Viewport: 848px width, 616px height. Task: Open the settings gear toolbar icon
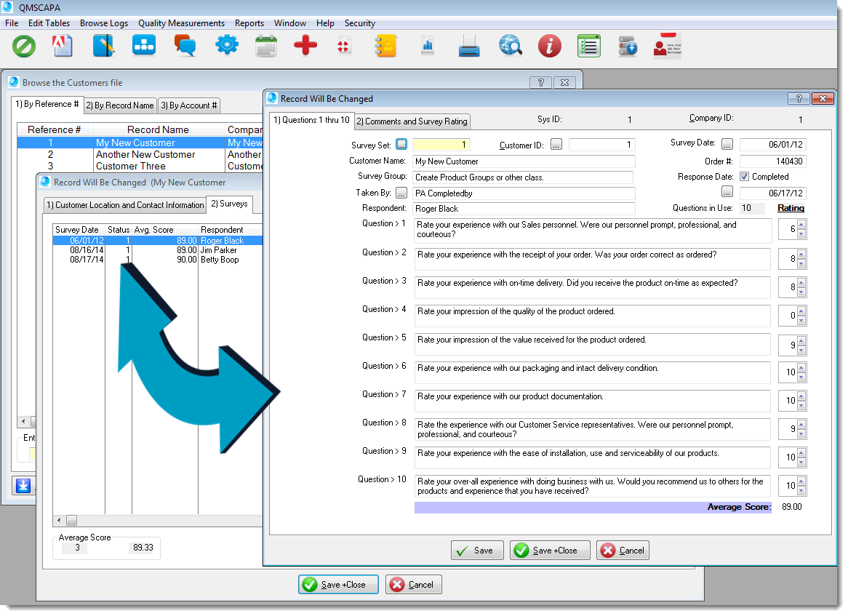(x=226, y=46)
